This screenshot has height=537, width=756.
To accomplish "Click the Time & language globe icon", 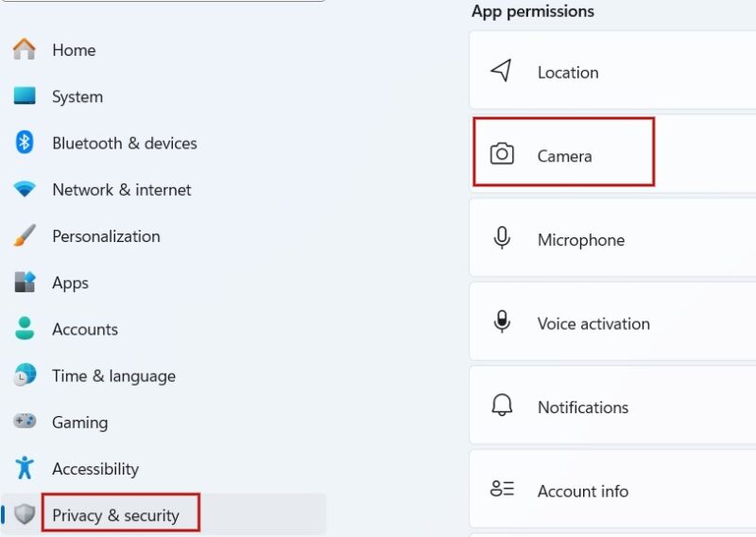I will point(25,375).
